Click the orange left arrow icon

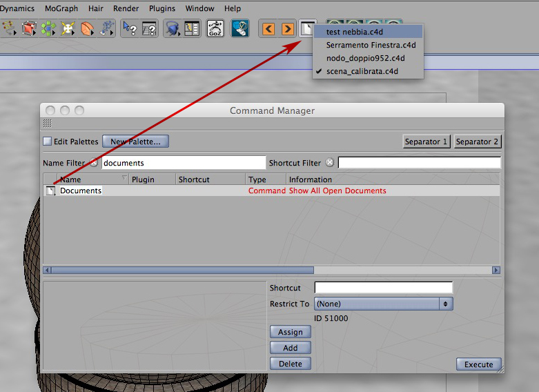point(268,29)
